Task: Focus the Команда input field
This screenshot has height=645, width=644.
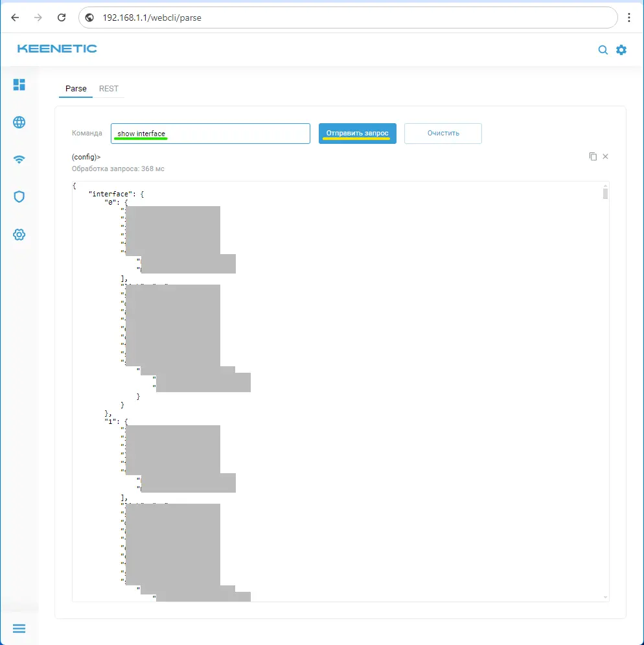Action: (210, 134)
